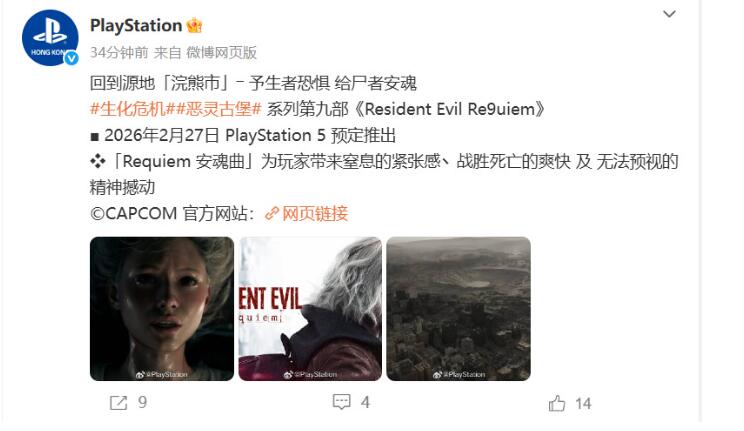Open the 34分钟前 post timestamp
Screen dimensions: 744x431
coord(119,52)
